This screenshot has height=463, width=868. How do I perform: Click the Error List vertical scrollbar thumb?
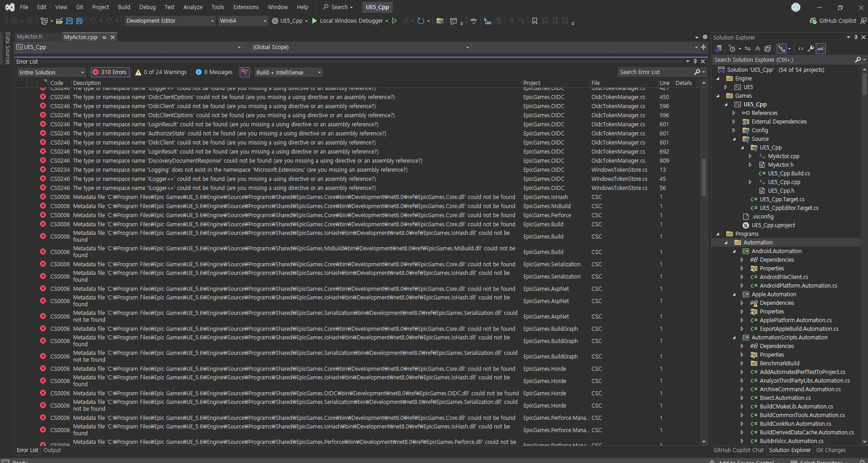click(704, 177)
